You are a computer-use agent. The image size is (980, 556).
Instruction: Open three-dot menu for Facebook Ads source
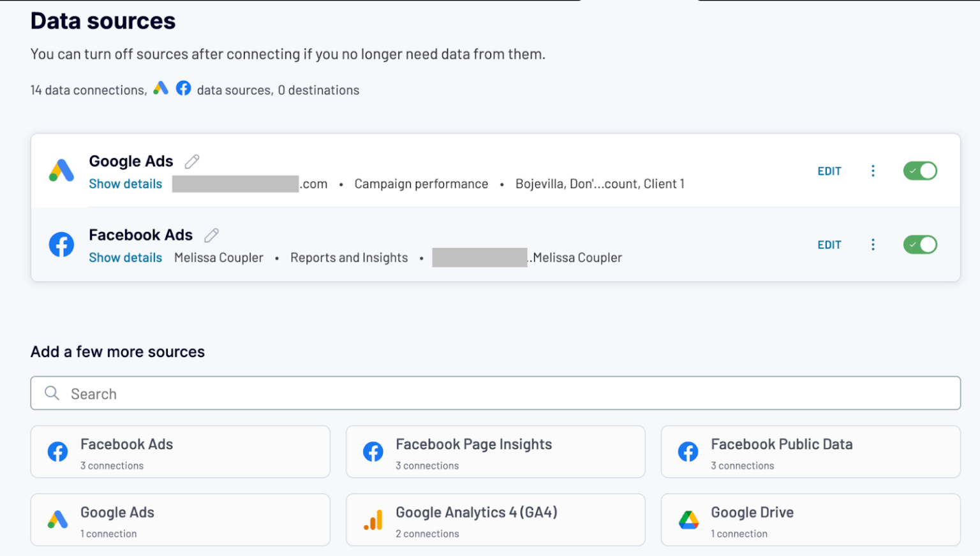pos(873,245)
